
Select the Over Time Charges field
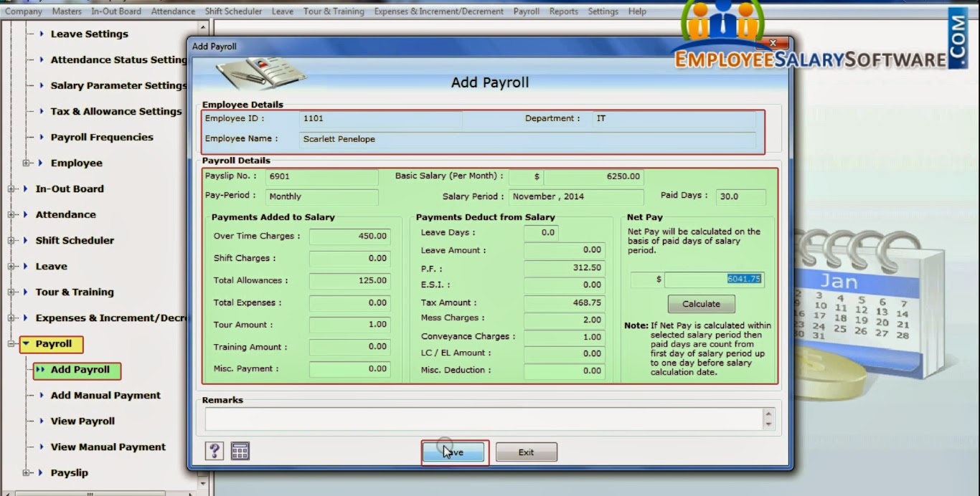[349, 237]
